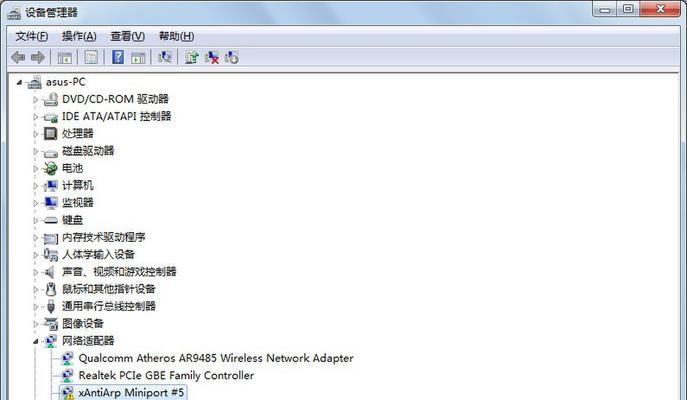Click the 人体学输入设备 label
This screenshot has width=687, height=400.
[98, 255]
